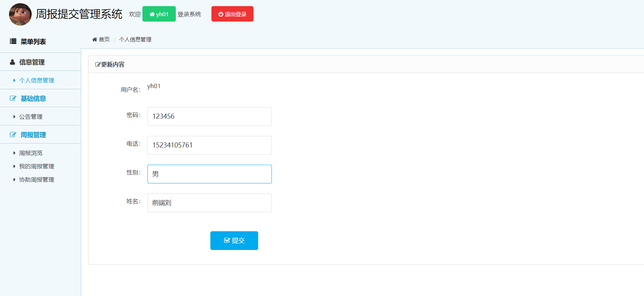Click the home icon in breadcrumb
The width and height of the screenshot is (644, 296).
[95, 39]
